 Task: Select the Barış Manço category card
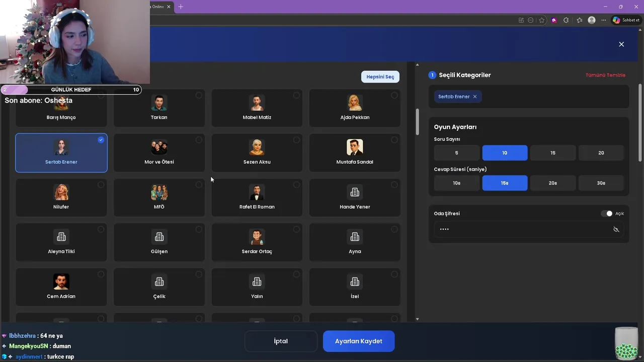(61, 108)
